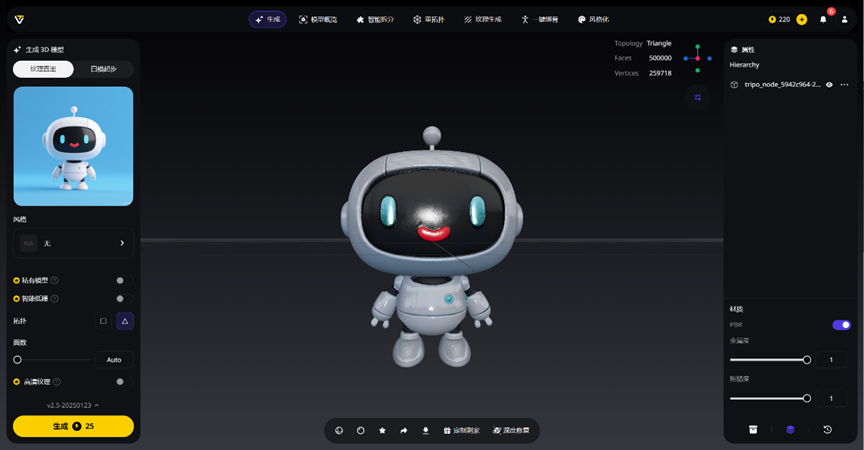
Task: Click the rightmost labeled button in bottom toolbar
Action: [x=511, y=431]
